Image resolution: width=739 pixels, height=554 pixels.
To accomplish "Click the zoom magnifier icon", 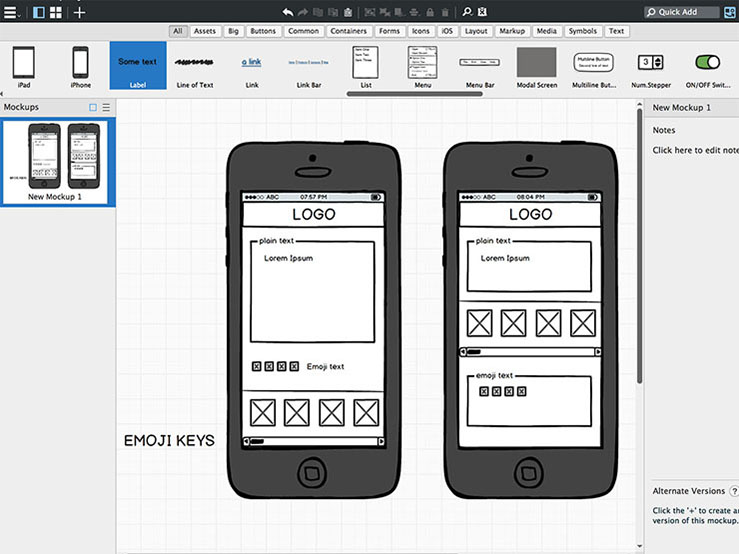I will point(466,12).
